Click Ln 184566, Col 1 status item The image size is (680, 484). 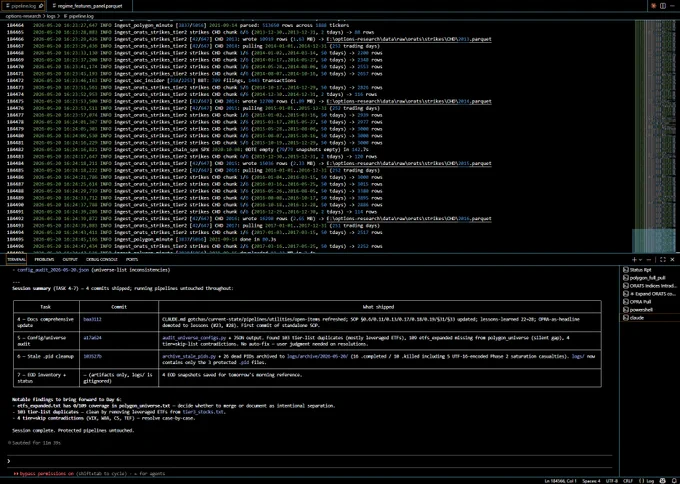tap(562, 481)
